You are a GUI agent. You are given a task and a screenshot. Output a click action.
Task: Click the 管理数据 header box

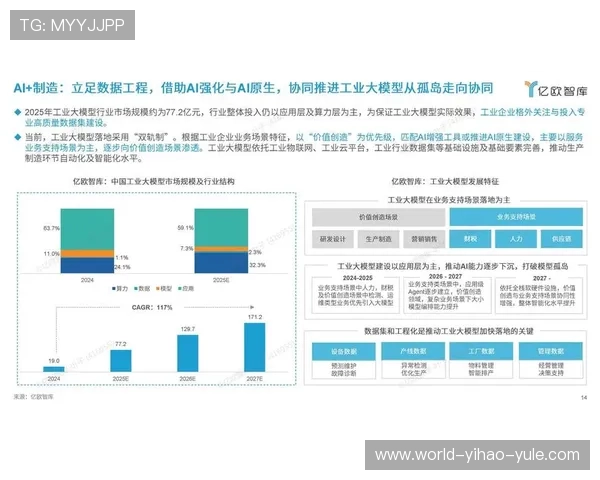tap(551, 351)
